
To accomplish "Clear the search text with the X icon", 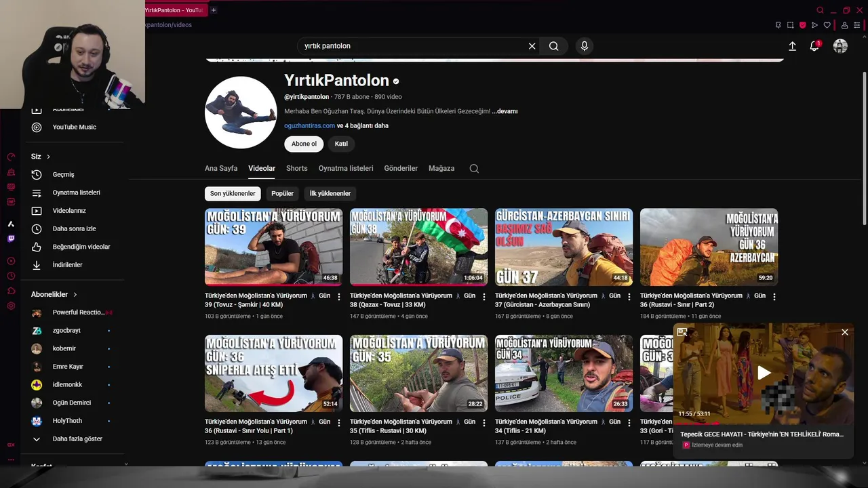I will coord(532,46).
